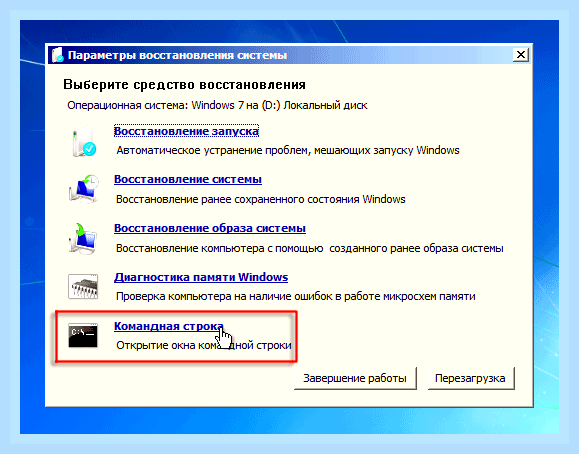
Task: Click the Завершение работы button
Action: click(355, 378)
